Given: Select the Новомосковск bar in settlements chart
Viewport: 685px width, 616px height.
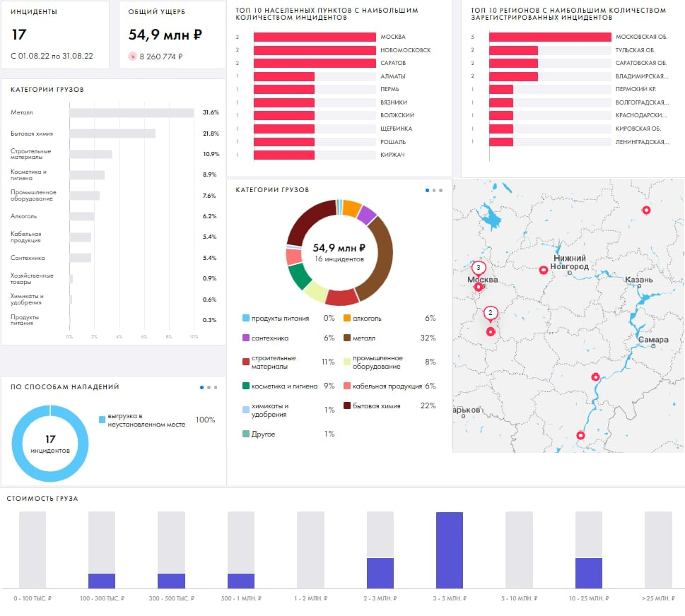Looking at the screenshot, I should 315,50.
